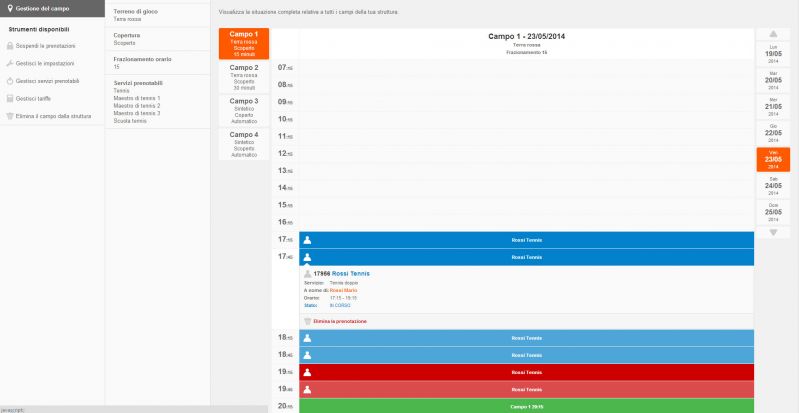Viewport: 799px width, 413px height.
Task: Expand the 18:00 Rossi Tennis booking
Action: (526, 338)
